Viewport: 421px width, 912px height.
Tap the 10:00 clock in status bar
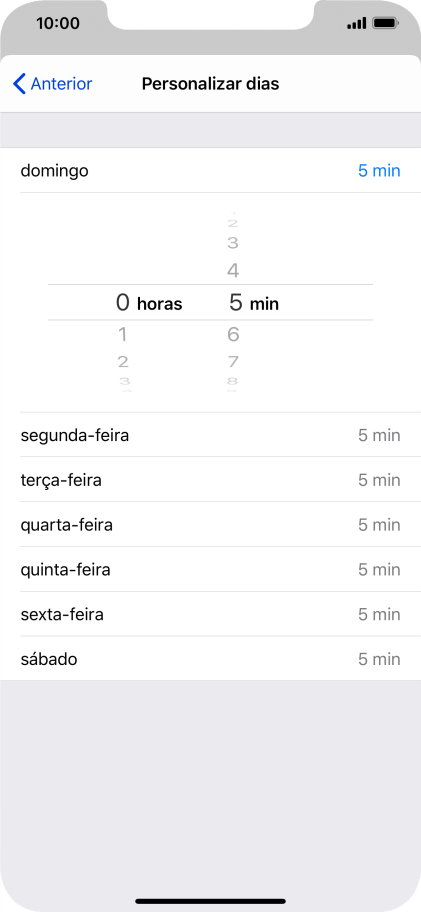tap(58, 23)
